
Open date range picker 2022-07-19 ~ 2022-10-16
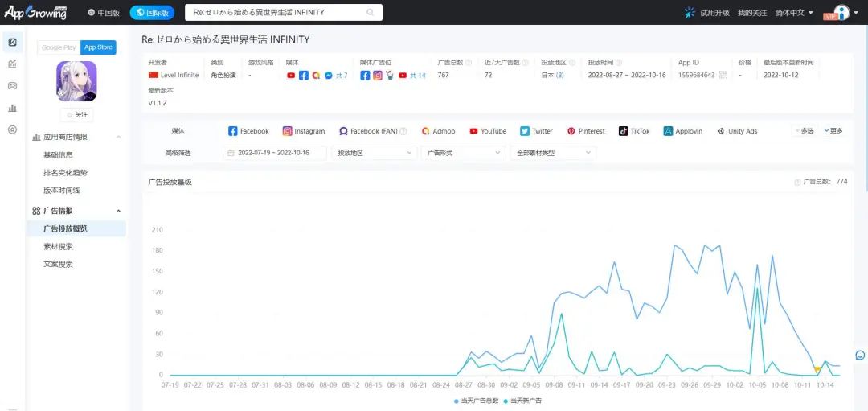(275, 153)
